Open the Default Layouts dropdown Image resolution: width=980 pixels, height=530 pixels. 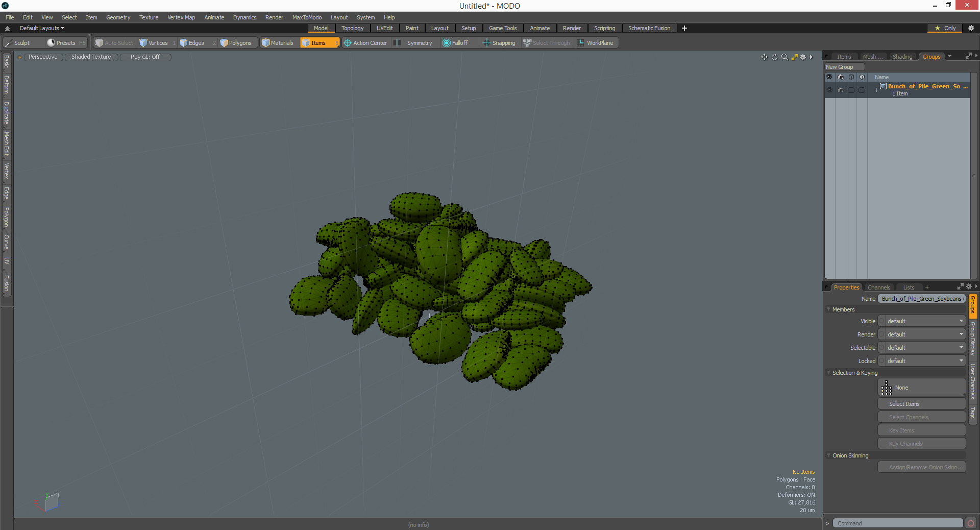[42, 28]
